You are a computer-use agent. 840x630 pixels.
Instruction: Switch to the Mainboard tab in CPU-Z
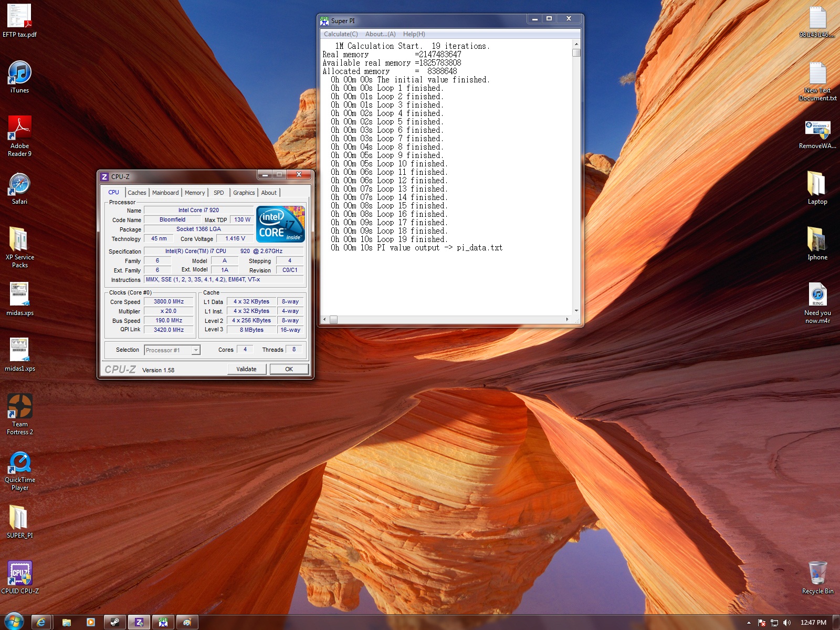pos(165,193)
